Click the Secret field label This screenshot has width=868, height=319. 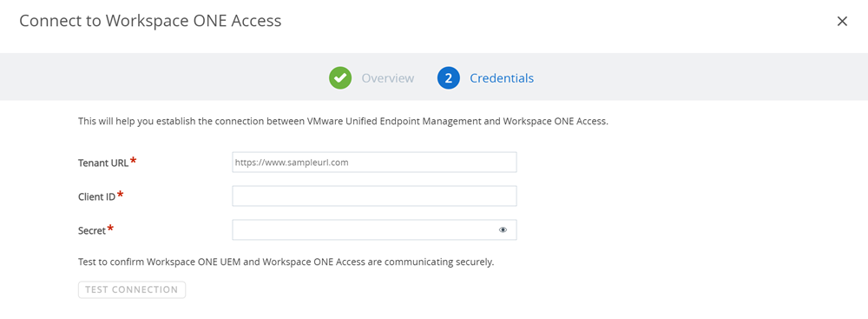pyautogui.click(x=92, y=230)
